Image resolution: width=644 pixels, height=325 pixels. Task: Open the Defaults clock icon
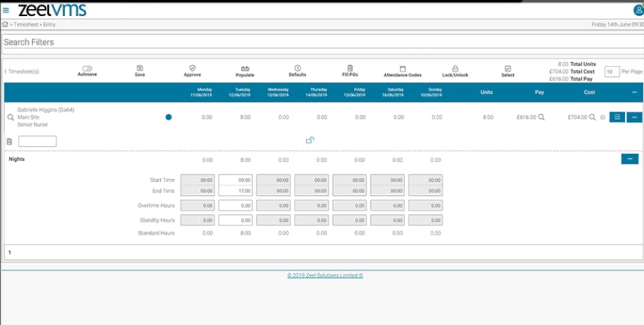[297, 68]
